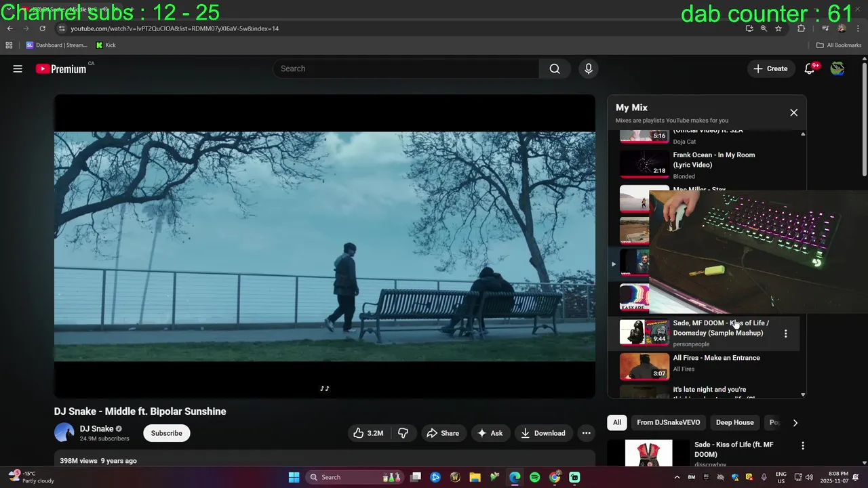View site information icon in address bar
This screenshot has height=488, width=868.
point(61,28)
